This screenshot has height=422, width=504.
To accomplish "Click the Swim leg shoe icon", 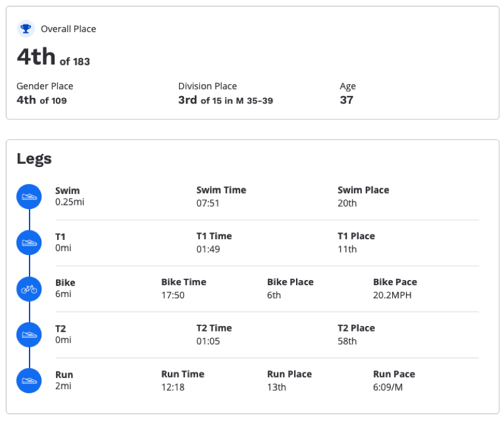I will (x=30, y=197).
